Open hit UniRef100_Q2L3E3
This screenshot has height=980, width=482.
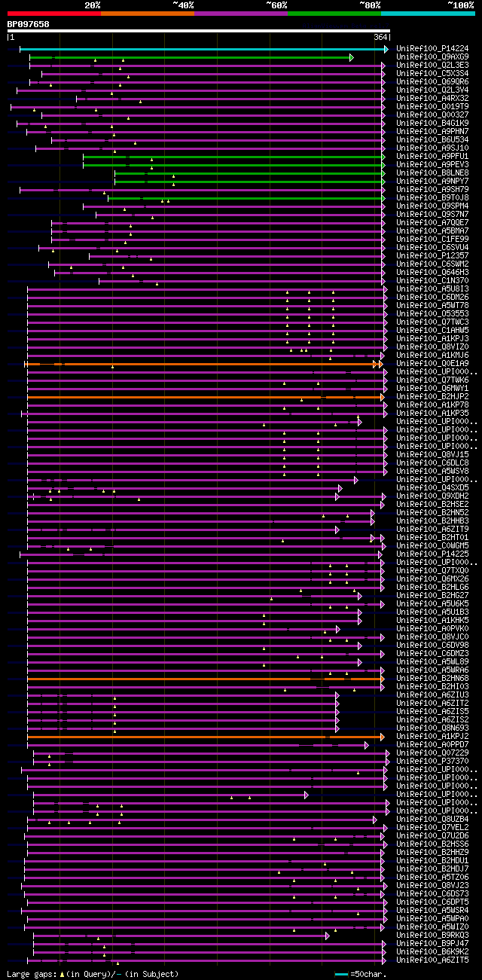pyautogui.click(x=432, y=66)
